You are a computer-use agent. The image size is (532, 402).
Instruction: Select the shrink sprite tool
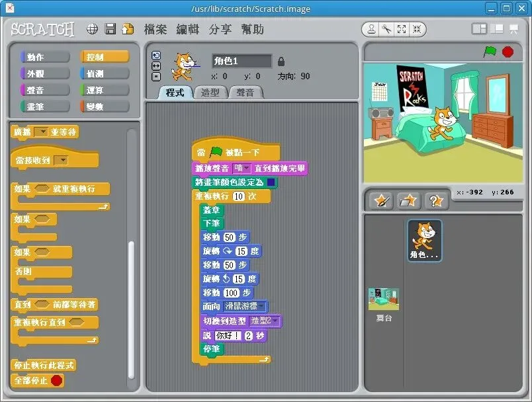[x=417, y=30]
